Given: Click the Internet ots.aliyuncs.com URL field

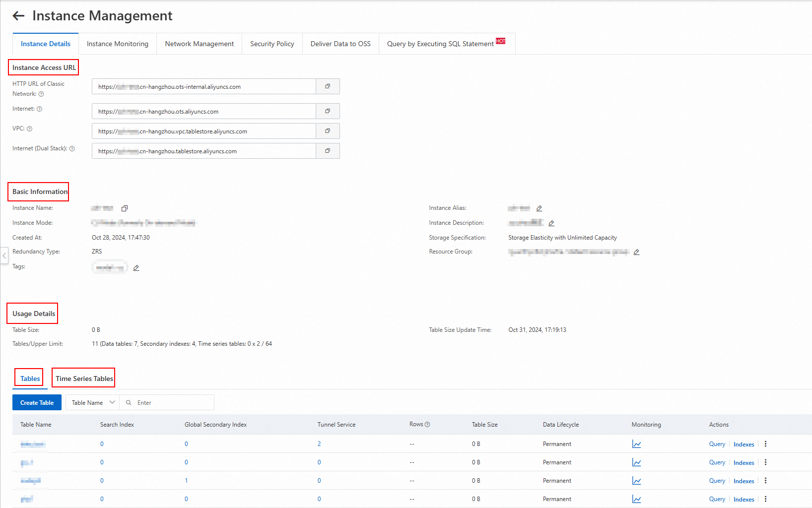Looking at the screenshot, I should (x=204, y=111).
